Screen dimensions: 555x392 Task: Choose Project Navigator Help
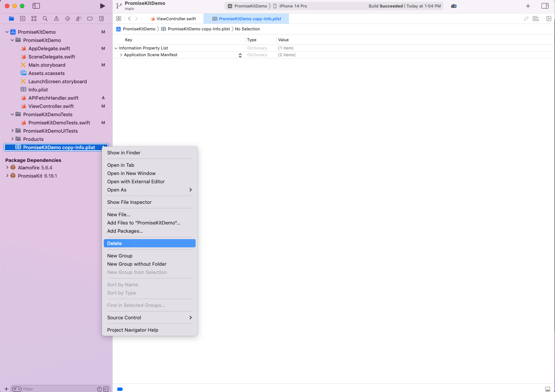[x=150, y=330]
